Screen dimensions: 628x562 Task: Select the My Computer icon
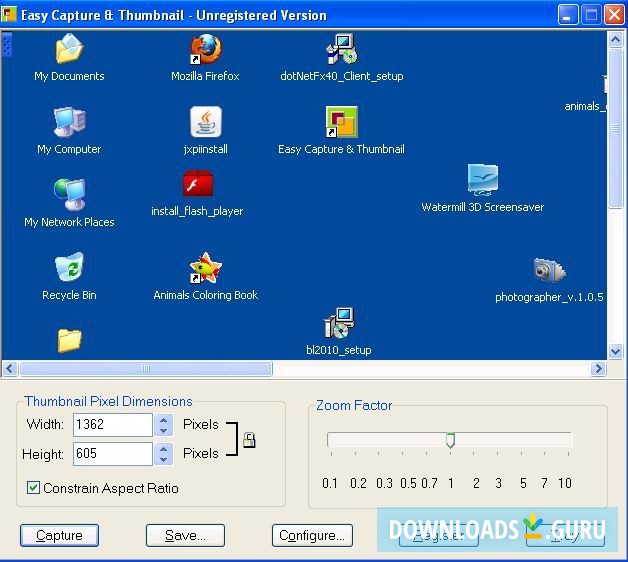(69, 122)
